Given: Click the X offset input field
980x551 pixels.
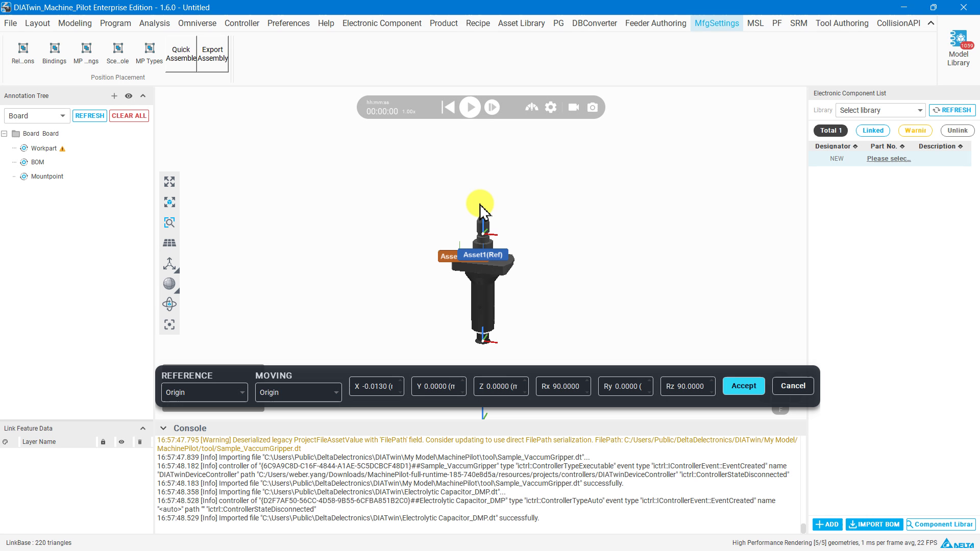Looking at the screenshot, I should pyautogui.click(x=377, y=386).
